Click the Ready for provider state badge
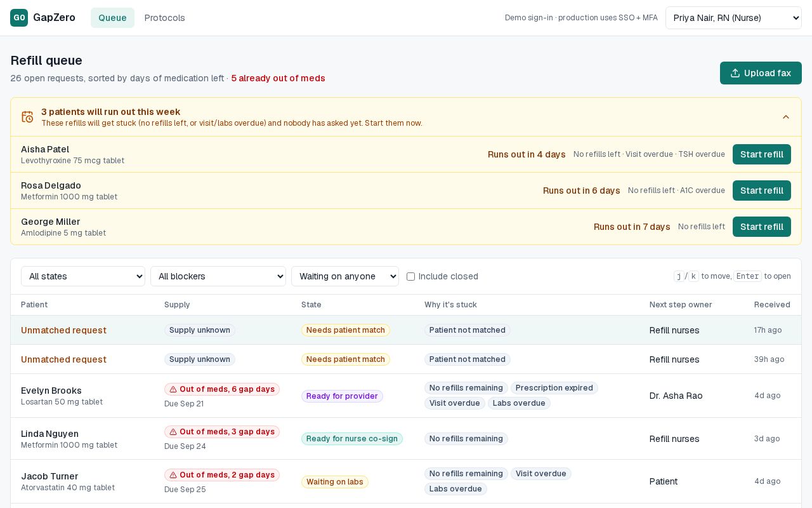This screenshot has width=812, height=508. (342, 396)
